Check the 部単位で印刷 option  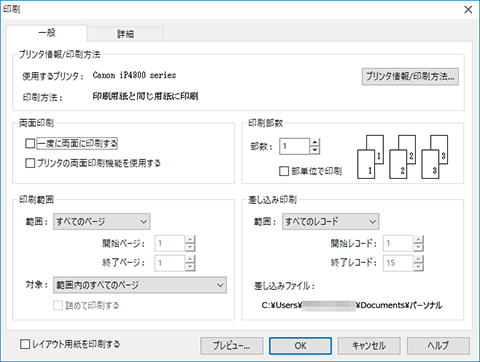(284, 171)
